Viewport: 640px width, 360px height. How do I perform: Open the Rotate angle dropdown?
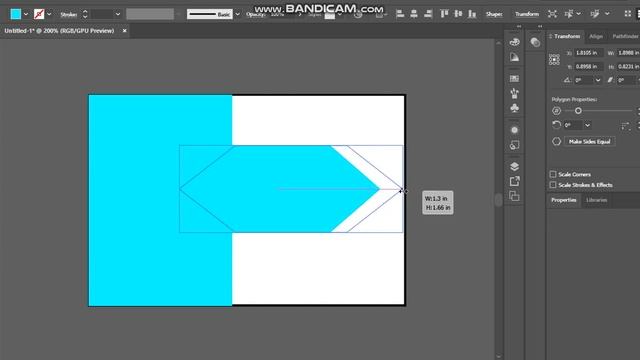(x=598, y=80)
